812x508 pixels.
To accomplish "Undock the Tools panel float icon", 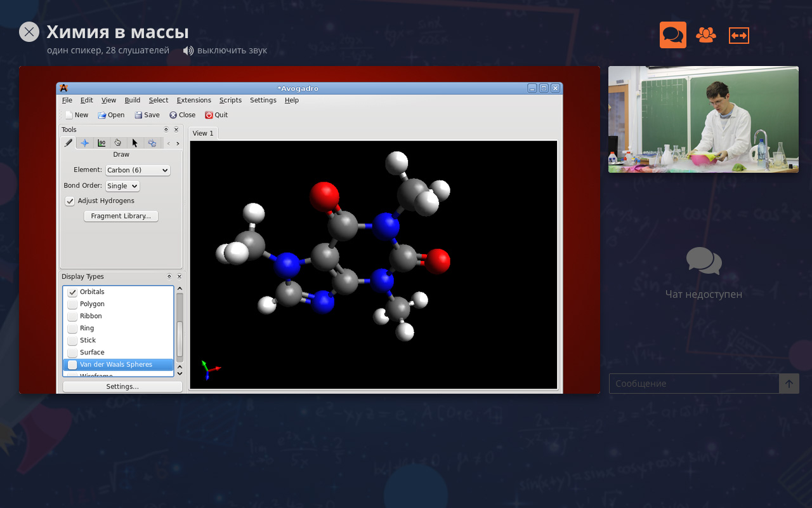I will coord(167,130).
